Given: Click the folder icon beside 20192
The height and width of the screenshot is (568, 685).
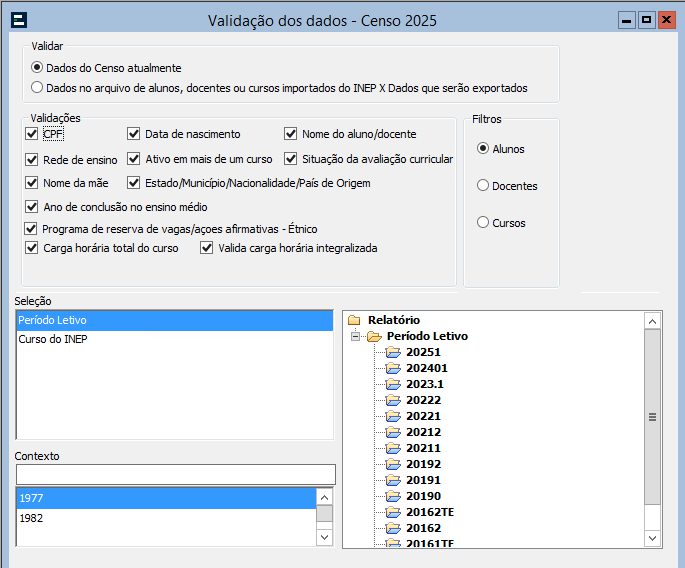Looking at the screenshot, I should (393, 464).
